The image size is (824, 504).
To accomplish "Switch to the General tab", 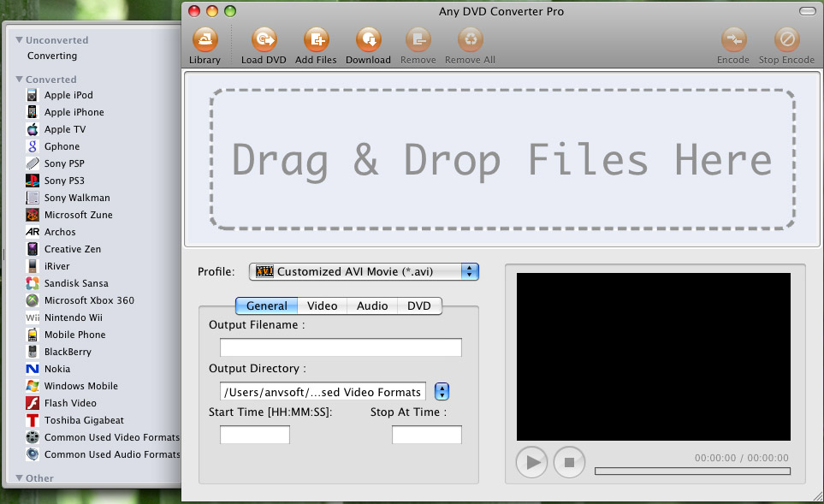I will (266, 305).
